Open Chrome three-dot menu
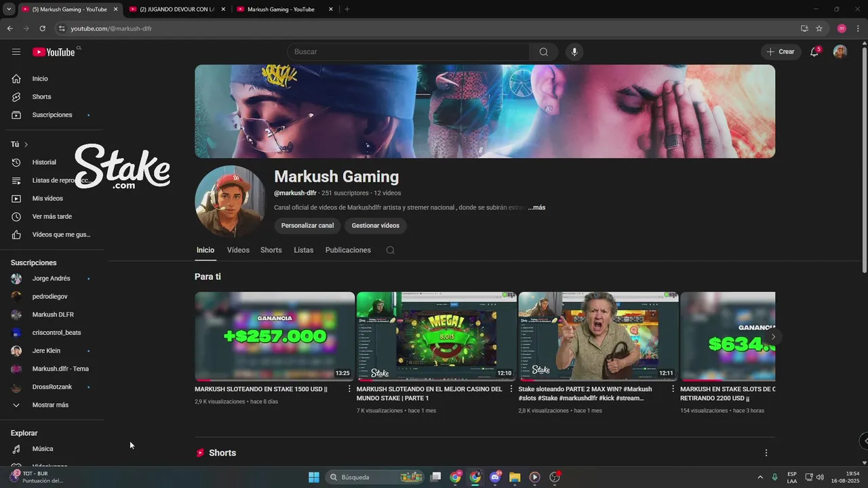The image size is (868, 488). pos(858,28)
